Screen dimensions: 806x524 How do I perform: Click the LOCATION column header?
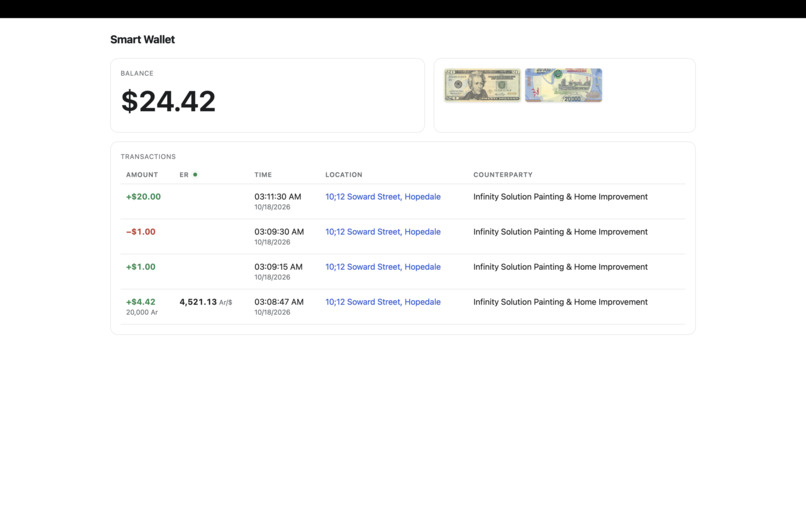tap(343, 174)
